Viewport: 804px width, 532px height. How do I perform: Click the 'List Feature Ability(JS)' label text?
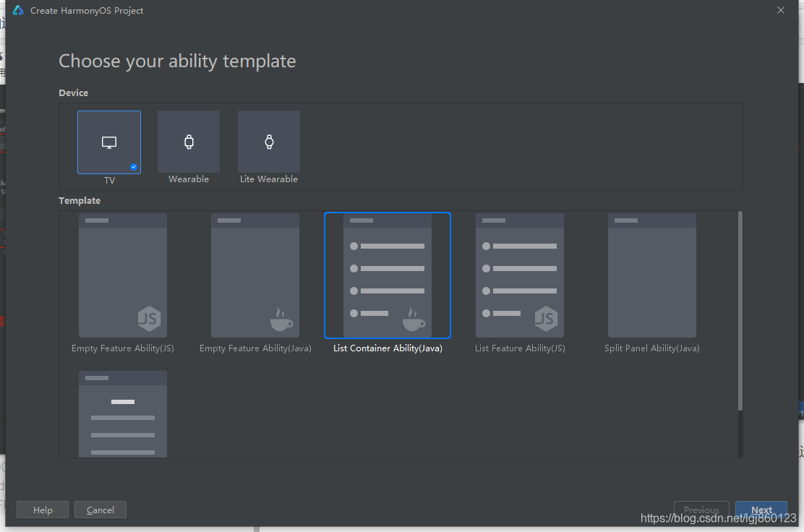[520, 348]
